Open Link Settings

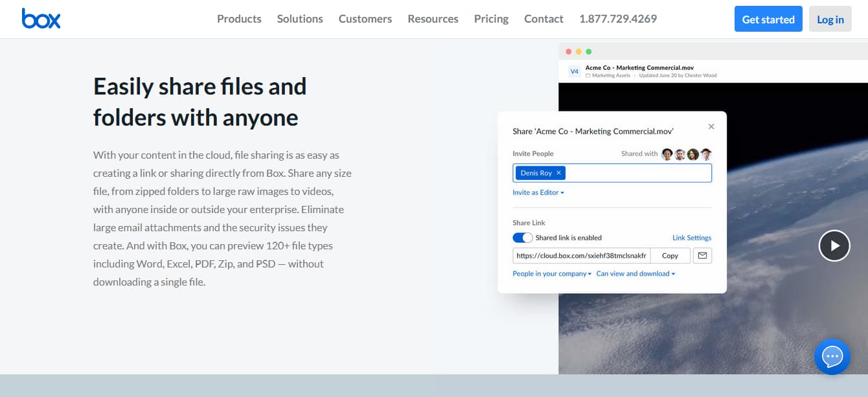tap(692, 238)
